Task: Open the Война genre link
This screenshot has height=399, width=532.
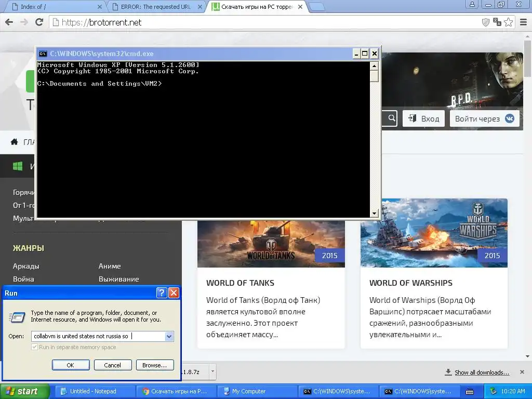Action: point(23,279)
